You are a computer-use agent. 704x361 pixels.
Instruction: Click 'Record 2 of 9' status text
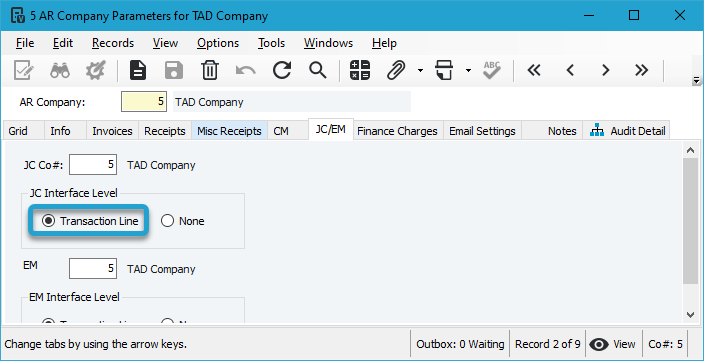coord(548,344)
